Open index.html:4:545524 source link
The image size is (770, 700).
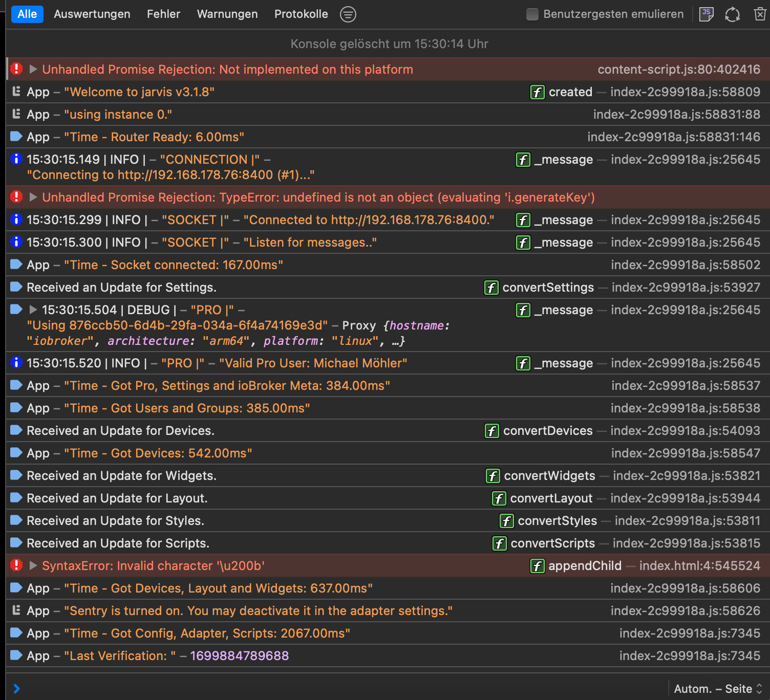tap(700, 566)
